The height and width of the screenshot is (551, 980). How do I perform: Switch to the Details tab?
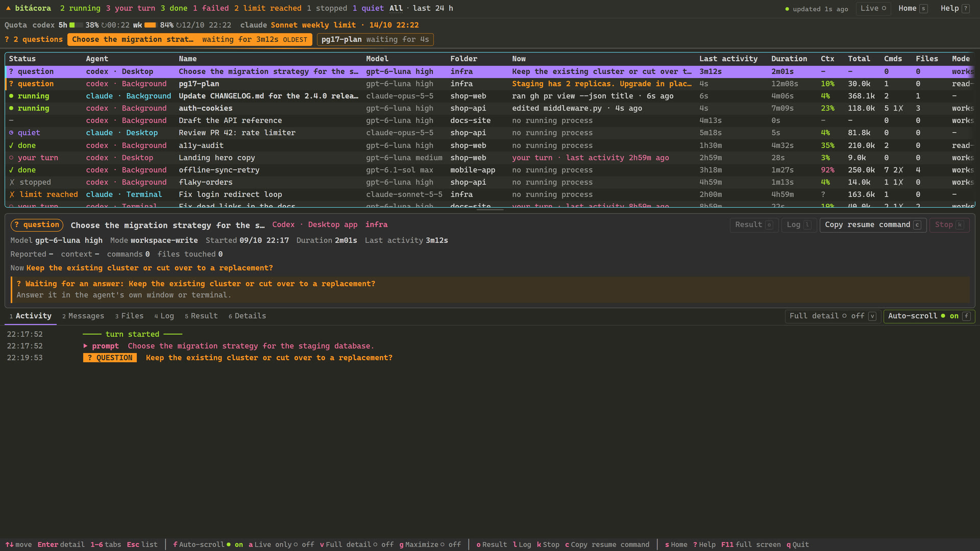pyautogui.click(x=247, y=316)
